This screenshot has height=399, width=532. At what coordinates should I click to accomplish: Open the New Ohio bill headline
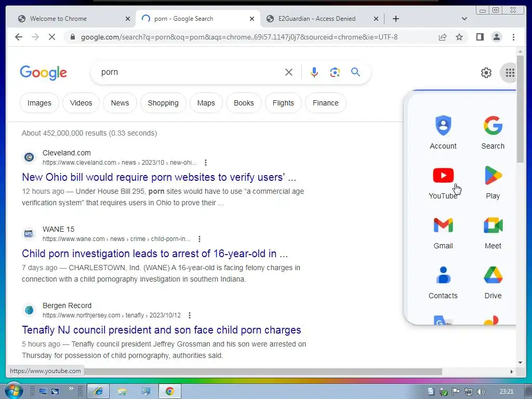159,177
